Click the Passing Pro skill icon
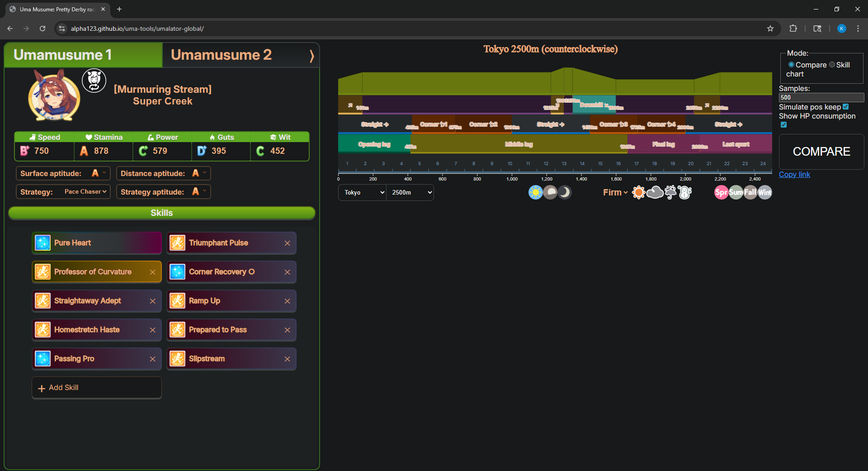This screenshot has height=471, width=868. [x=42, y=359]
